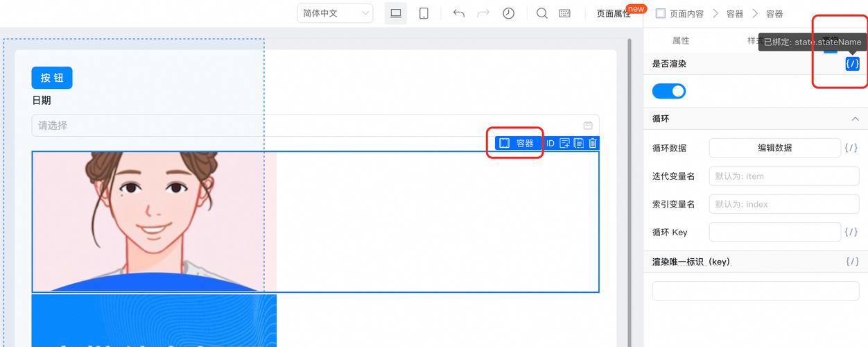Focus the 渲染唯一标识 key input field

click(756, 291)
